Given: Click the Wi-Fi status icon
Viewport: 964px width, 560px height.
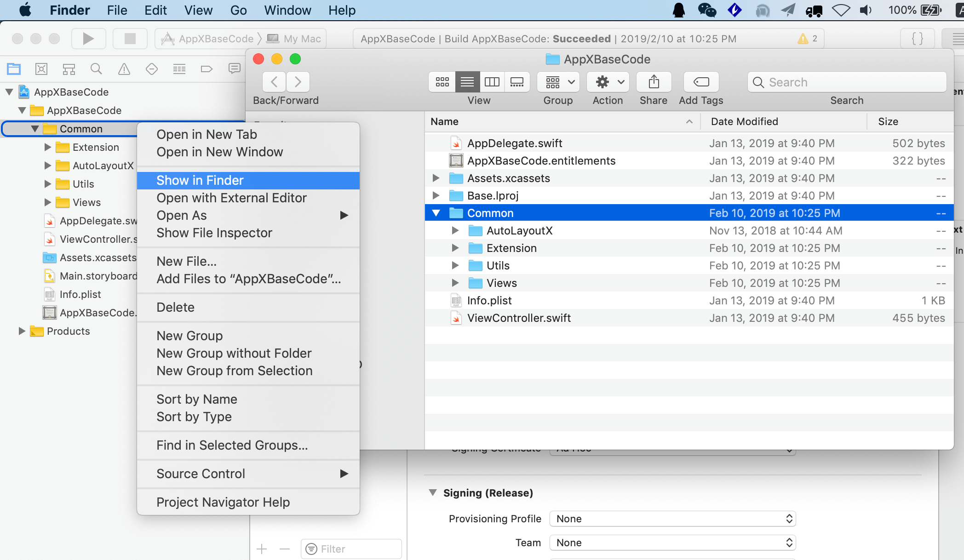Looking at the screenshot, I should point(841,10).
